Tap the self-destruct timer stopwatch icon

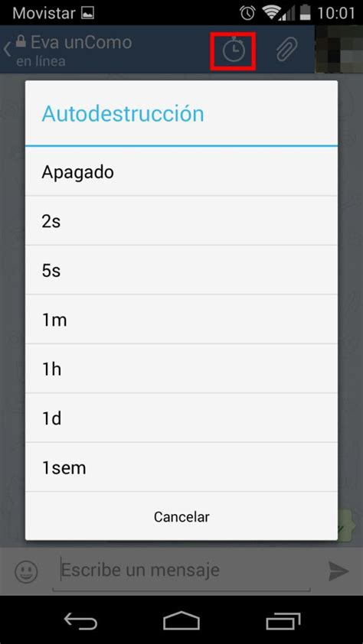click(x=234, y=50)
